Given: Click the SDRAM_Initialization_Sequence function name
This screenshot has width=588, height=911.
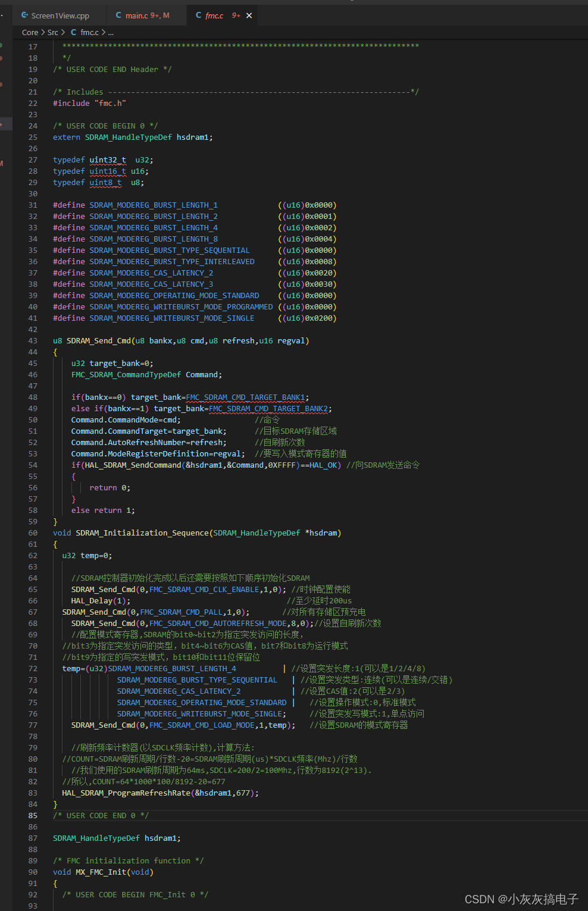Looking at the screenshot, I should point(142,533).
